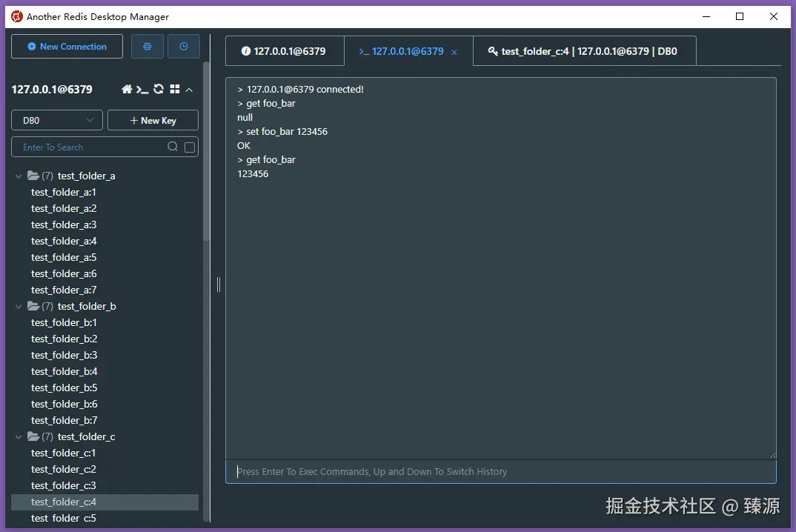Click the search magnifier icon
The height and width of the screenshot is (532, 796).
[x=173, y=147]
